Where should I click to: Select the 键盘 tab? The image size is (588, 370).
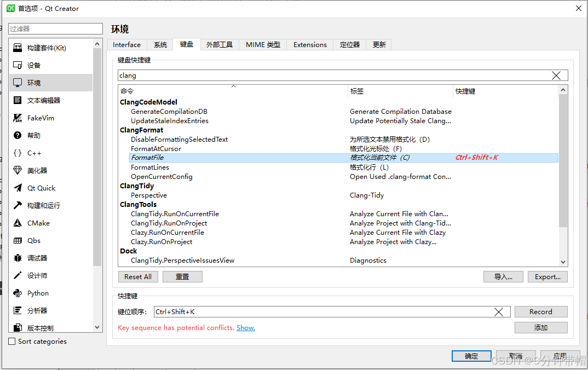186,44
